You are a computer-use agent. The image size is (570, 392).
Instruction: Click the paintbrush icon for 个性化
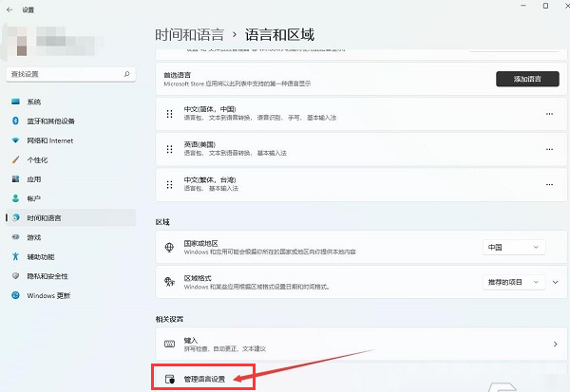[15, 159]
